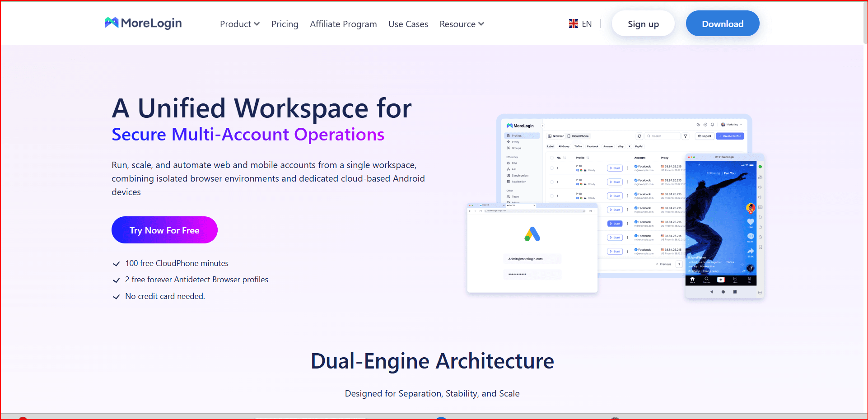Viewport: 868px width, 420px height.
Task: Expand the Resource dropdown menu
Action: pos(461,24)
